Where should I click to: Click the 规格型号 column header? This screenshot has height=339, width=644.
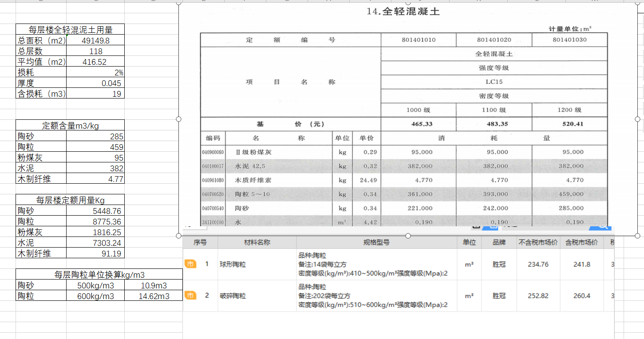[x=377, y=243]
